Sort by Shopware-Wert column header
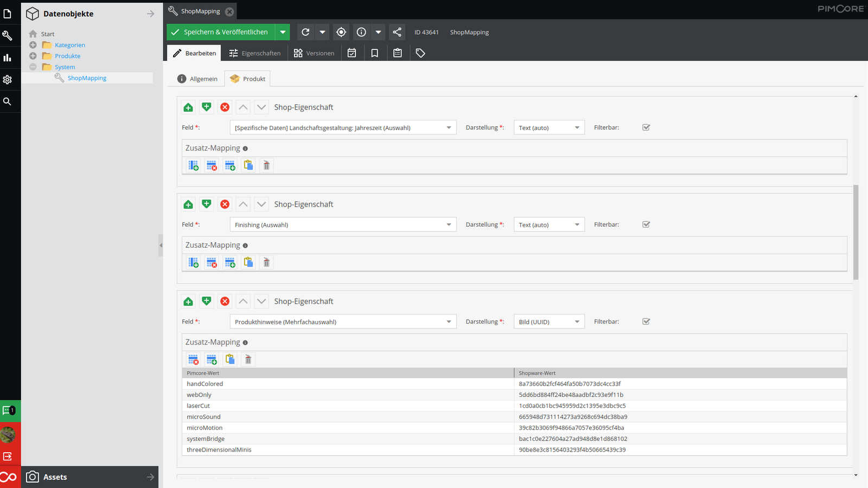The width and height of the screenshot is (868, 488). (x=680, y=373)
